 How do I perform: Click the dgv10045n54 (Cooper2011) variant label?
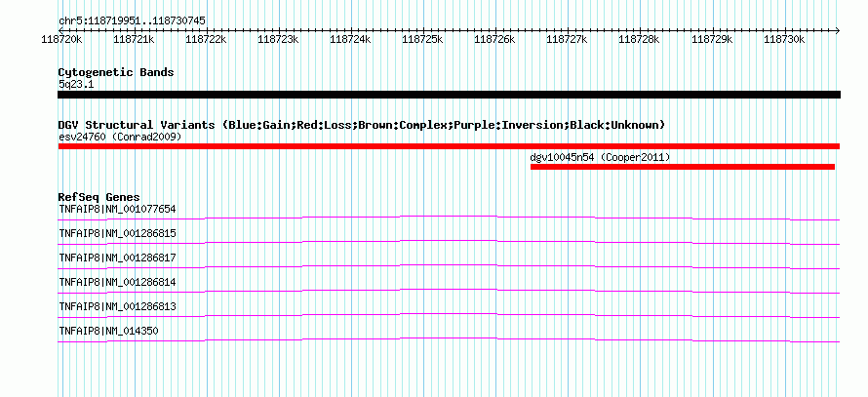pyautogui.click(x=600, y=157)
